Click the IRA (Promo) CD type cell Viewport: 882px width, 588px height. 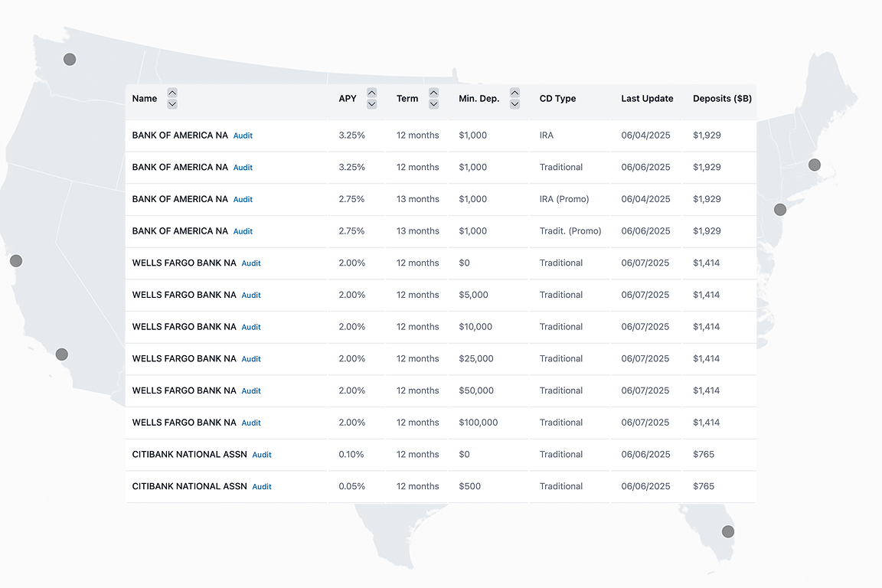click(564, 199)
